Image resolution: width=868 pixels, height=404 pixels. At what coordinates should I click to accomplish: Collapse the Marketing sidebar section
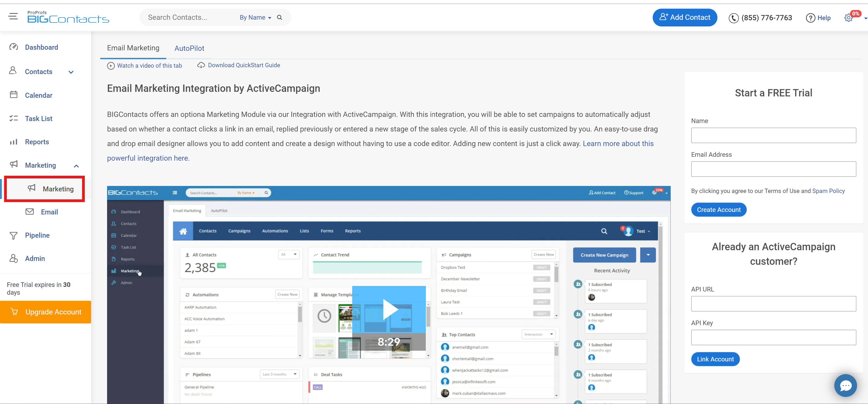point(76,166)
